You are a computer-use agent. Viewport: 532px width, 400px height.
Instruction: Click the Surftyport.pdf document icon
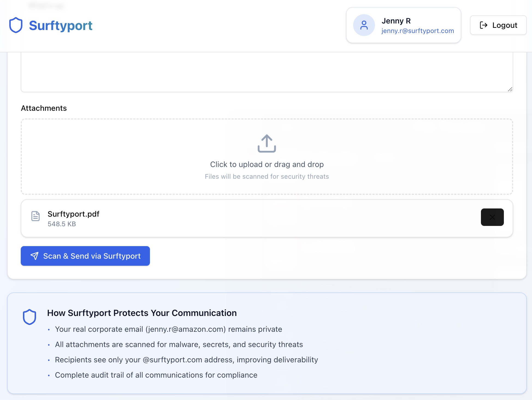[x=36, y=216]
